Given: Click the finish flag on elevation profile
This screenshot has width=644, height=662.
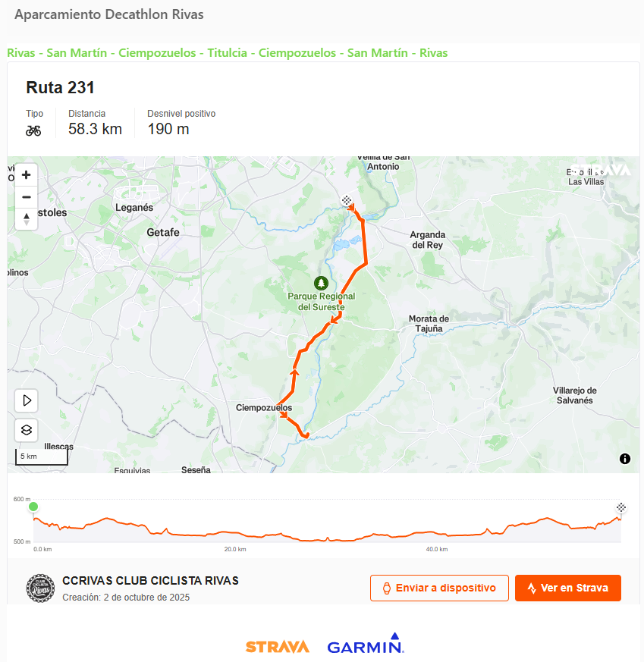Looking at the screenshot, I should pyautogui.click(x=621, y=507).
